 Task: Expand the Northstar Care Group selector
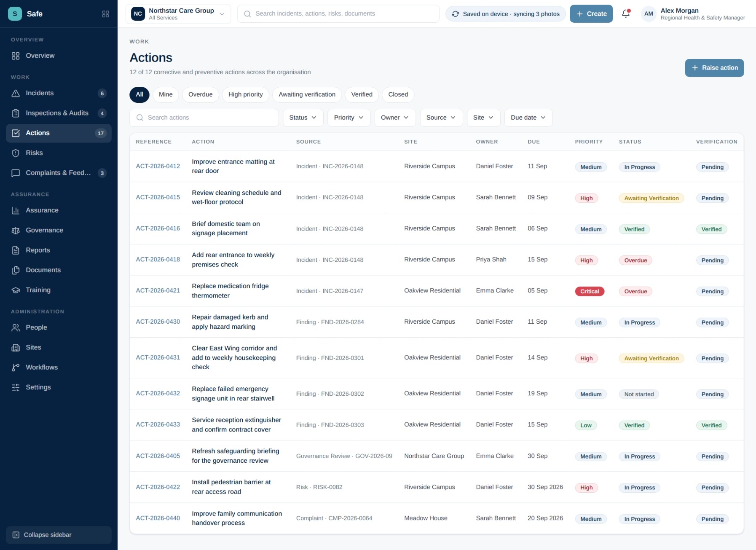[178, 14]
